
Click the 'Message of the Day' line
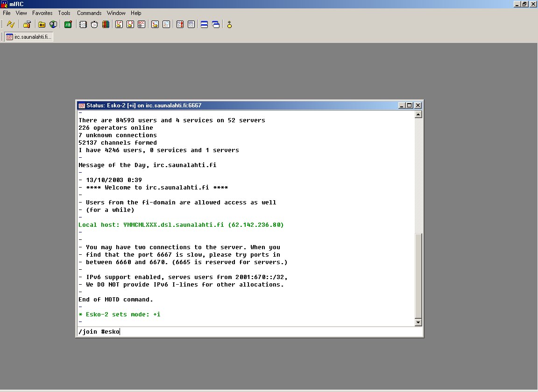148,165
